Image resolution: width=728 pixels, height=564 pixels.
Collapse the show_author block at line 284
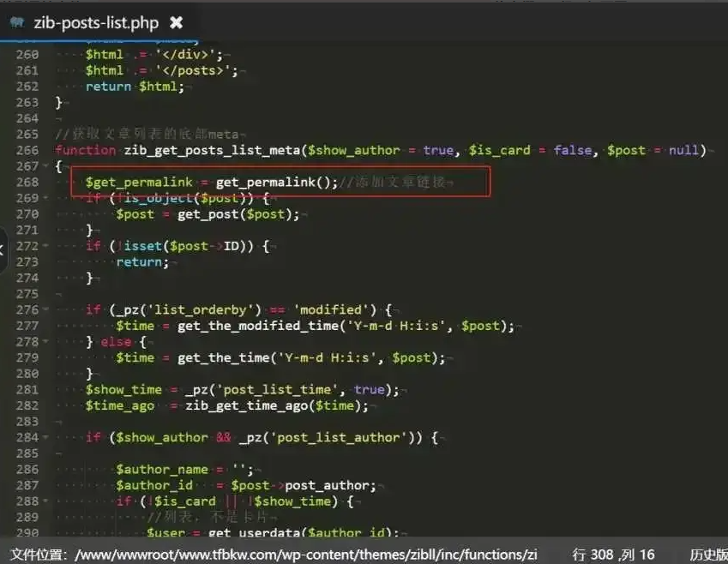[x=46, y=437]
